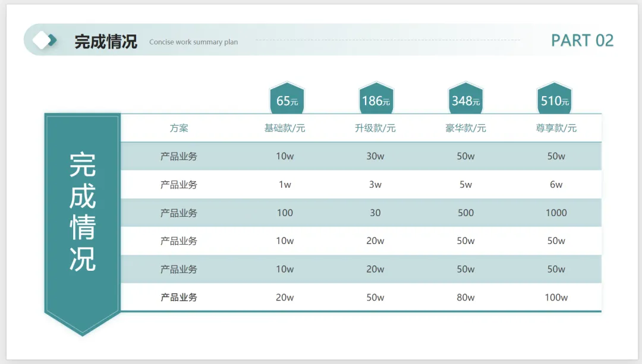Click the 尊享款/元 column header
Screen dimensions: 642x364
556,128
